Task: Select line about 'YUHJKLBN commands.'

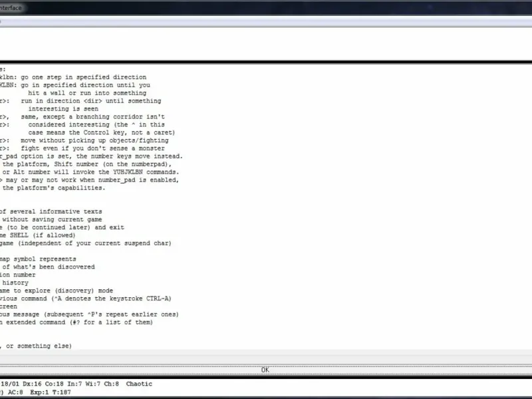Action: point(90,172)
